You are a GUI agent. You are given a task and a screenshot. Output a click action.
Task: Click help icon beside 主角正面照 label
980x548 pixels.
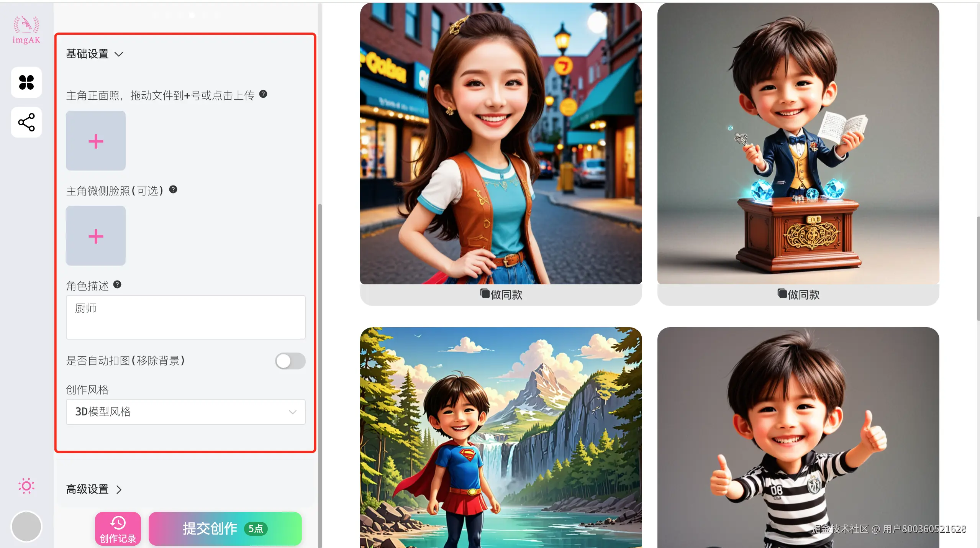[x=263, y=94]
